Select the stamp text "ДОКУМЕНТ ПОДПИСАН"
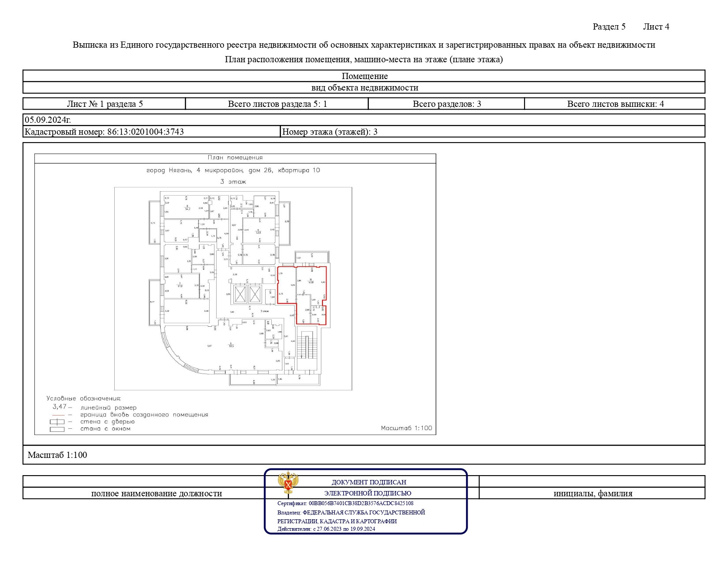Viewport: 728px width, 563px height. point(369,483)
